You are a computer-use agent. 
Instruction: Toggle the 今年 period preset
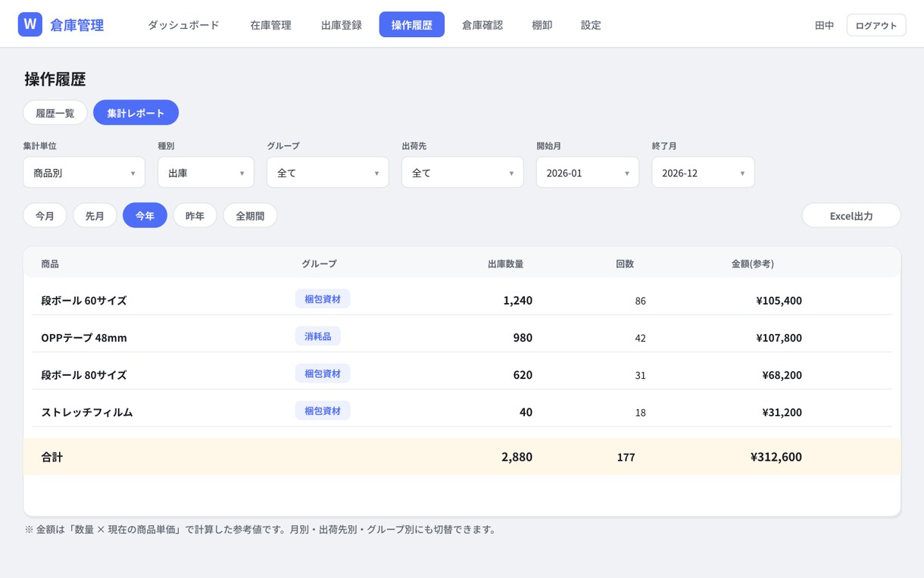point(145,216)
